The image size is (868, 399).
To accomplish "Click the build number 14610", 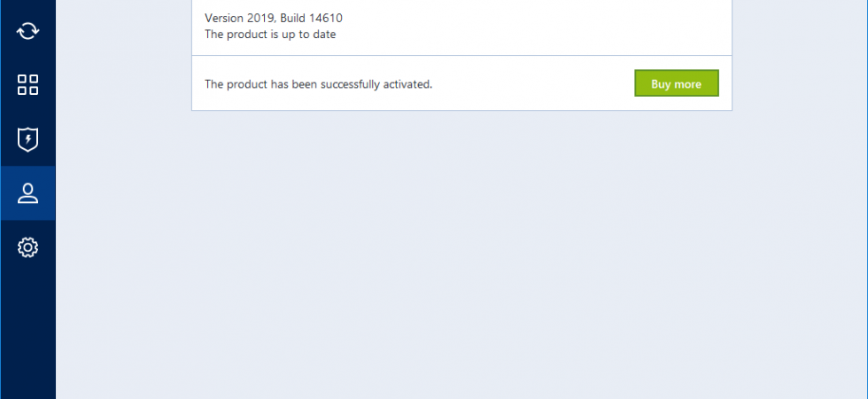I will coord(326,19).
